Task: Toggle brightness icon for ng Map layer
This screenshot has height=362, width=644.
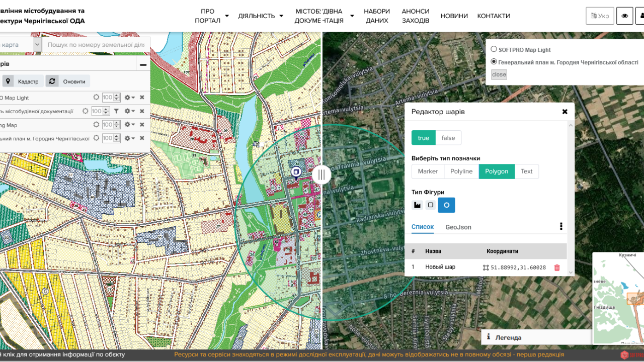Action: [96, 125]
